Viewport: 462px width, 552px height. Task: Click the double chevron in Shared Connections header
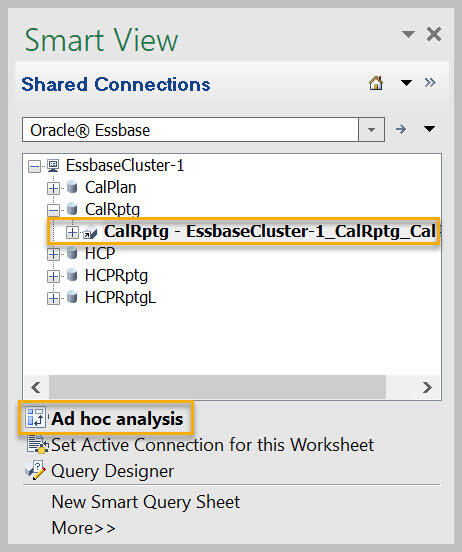tap(430, 82)
